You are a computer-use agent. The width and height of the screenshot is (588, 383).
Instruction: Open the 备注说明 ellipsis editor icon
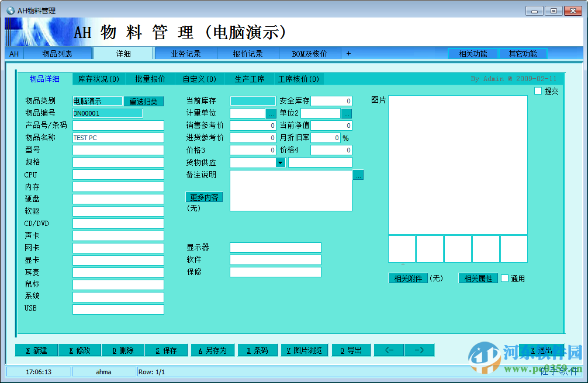point(358,175)
